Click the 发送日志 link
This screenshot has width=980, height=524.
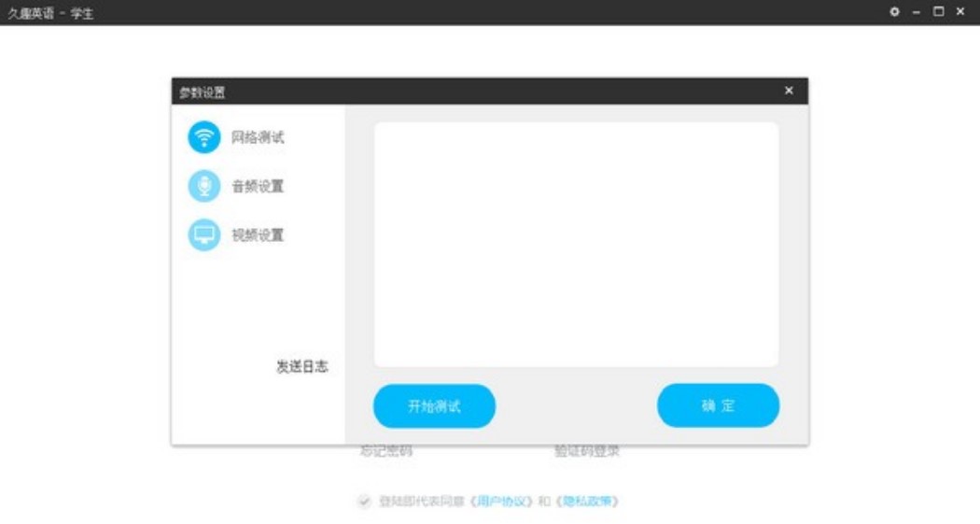(x=301, y=366)
